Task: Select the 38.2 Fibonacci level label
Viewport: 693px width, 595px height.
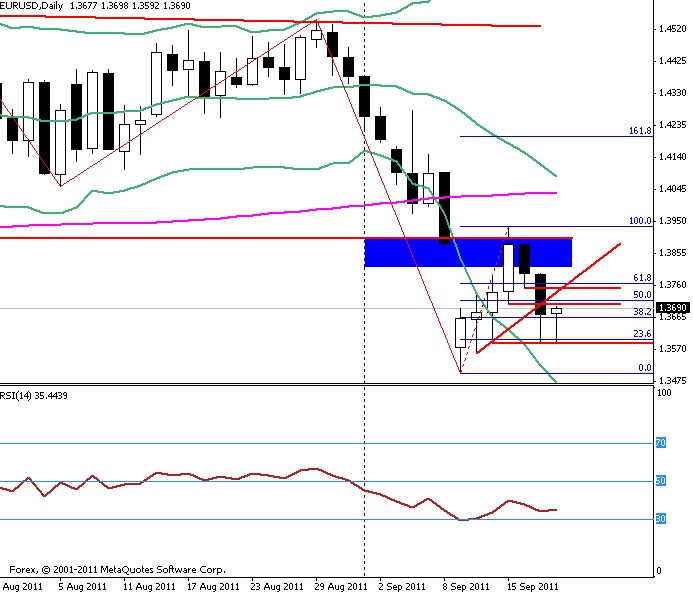Action: pos(642,312)
